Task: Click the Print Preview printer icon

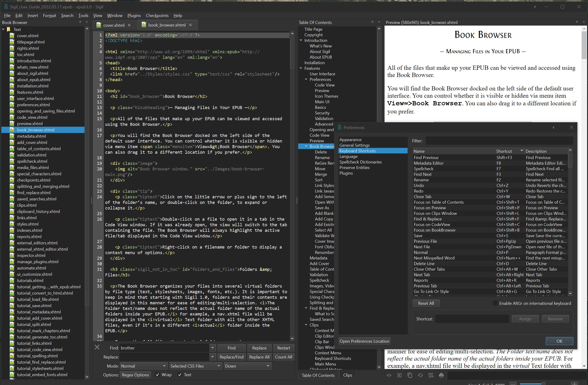Action: pyautogui.click(x=441, y=375)
